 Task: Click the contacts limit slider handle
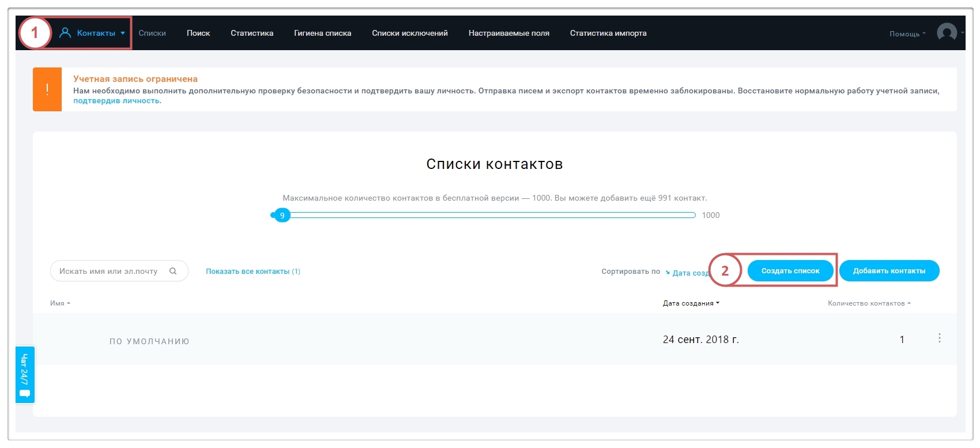pos(282,216)
